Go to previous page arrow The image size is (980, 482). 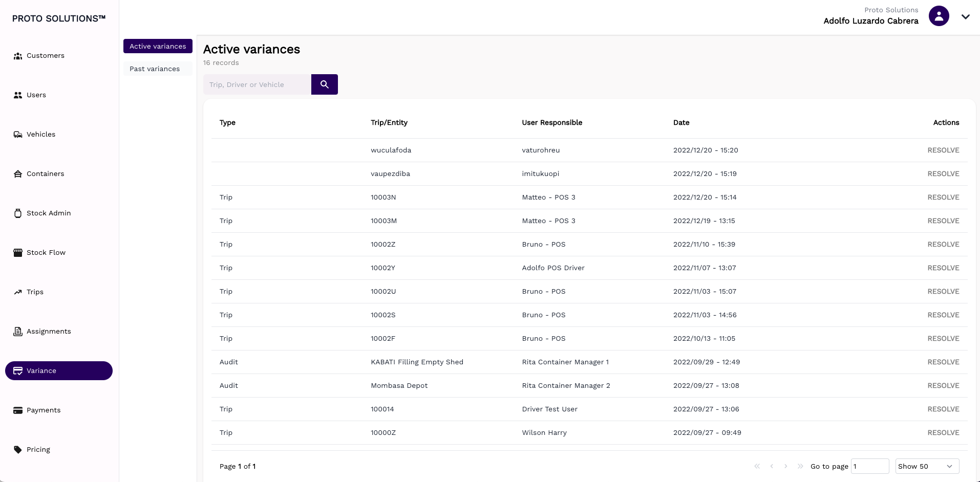pyautogui.click(x=772, y=466)
